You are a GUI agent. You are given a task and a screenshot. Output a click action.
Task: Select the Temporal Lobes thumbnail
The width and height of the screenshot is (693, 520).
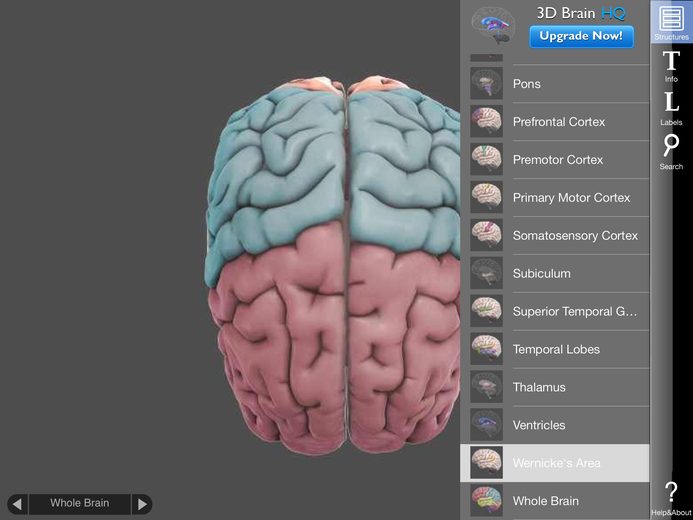tap(486, 349)
